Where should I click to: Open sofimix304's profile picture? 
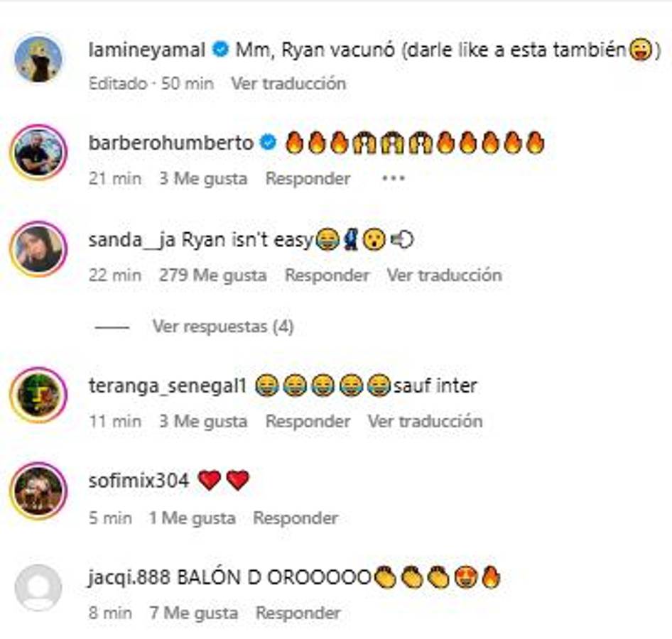tap(38, 491)
